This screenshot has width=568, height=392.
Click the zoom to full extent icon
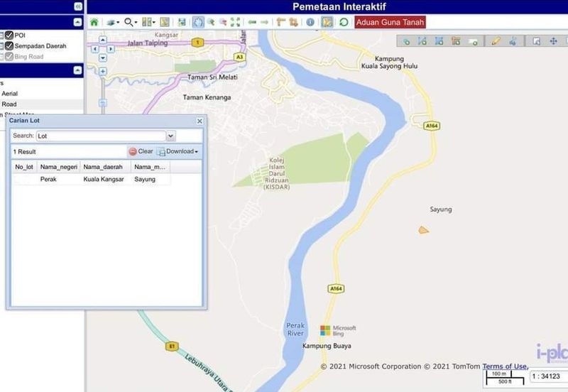point(235,22)
